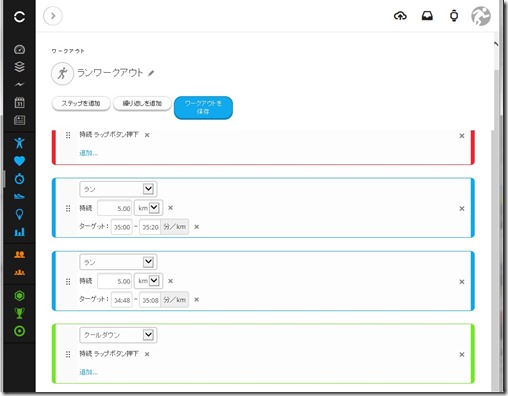Click the 5.00 duration field above 05:00 target
Screen dimensions: 508x396
[x=115, y=208]
